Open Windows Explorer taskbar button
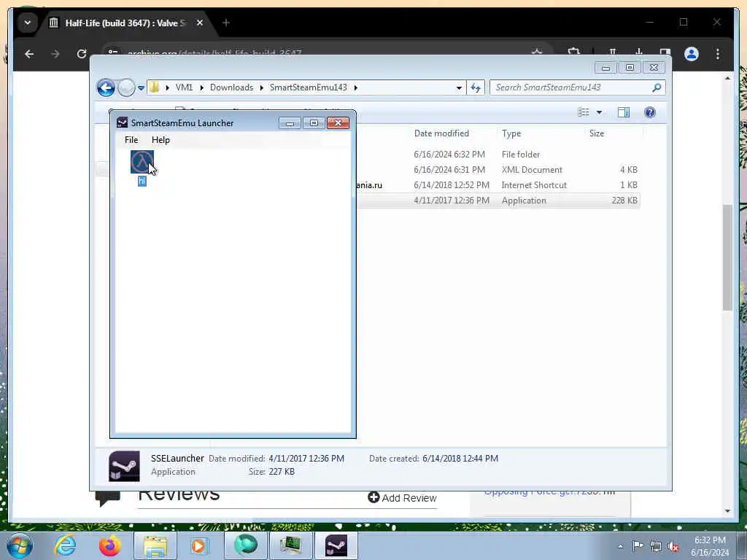The image size is (747, 560). click(155, 545)
